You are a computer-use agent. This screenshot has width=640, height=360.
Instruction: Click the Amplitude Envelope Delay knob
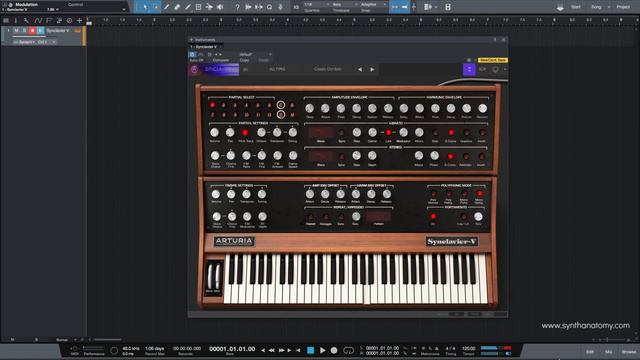pos(310,109)
